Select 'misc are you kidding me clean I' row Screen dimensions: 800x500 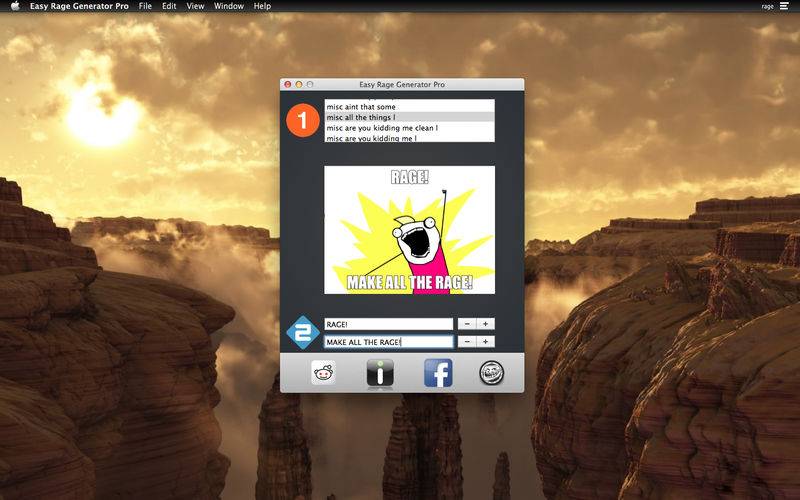click(410, 128)
